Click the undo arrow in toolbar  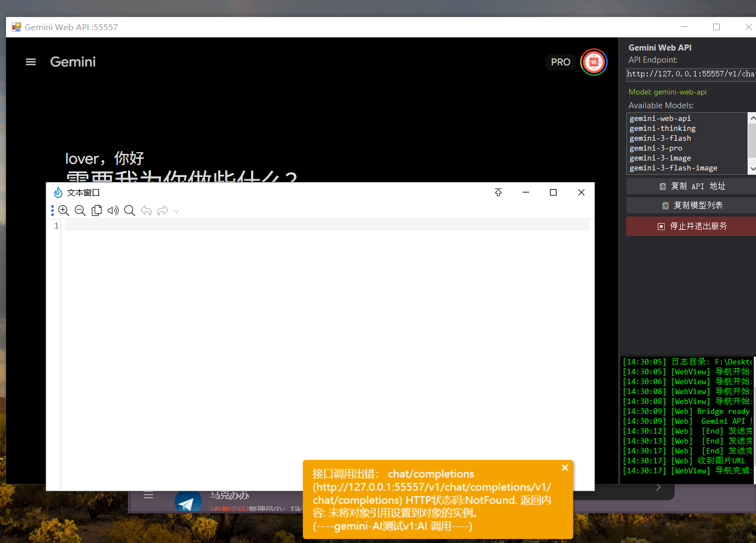146,210
